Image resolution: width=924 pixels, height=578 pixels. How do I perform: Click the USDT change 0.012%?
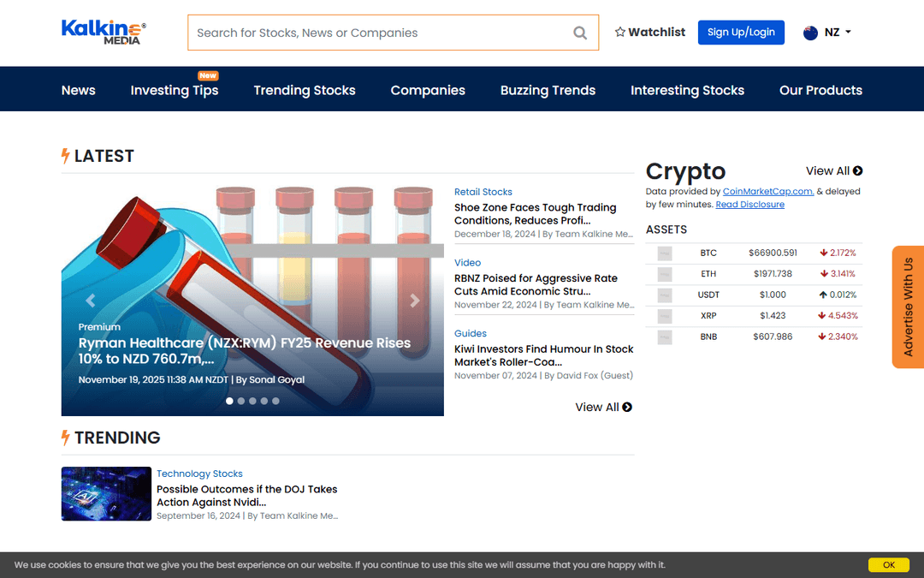point(838,295)
